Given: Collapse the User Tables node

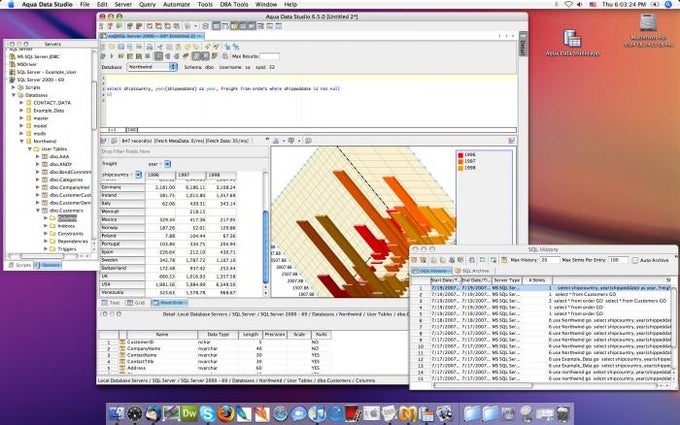Looking at the screenshot, I should 29,149.
